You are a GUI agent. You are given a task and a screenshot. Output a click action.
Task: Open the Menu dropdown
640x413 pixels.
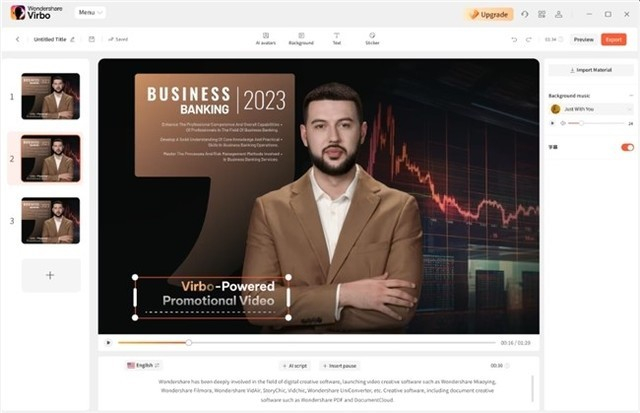[90, 13]
